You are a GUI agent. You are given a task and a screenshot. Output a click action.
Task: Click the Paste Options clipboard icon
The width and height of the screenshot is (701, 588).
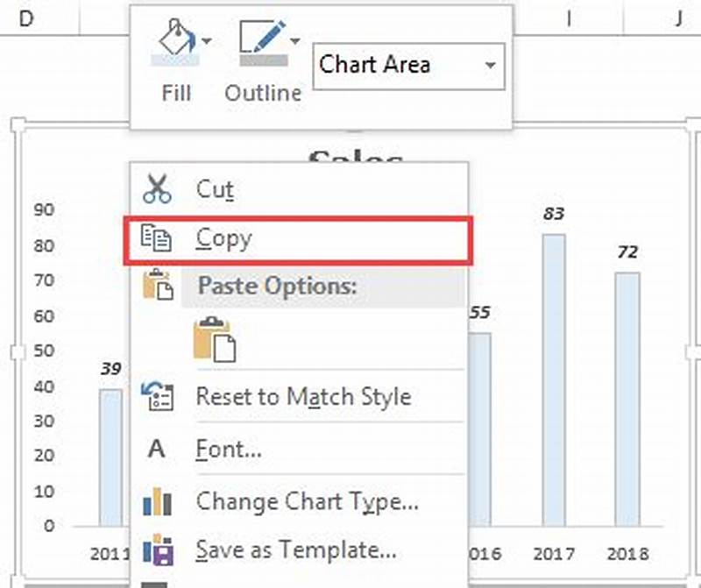[158, 286]
